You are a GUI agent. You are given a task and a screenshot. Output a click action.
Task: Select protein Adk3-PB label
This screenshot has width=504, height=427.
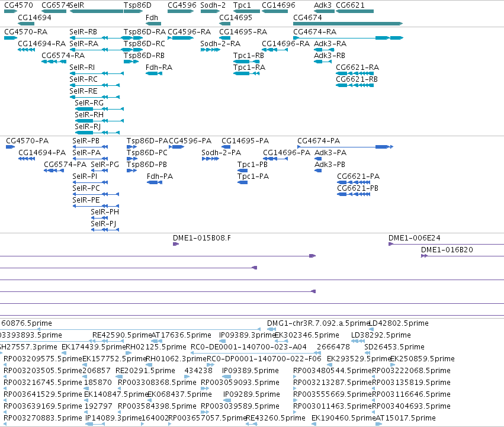330,164
